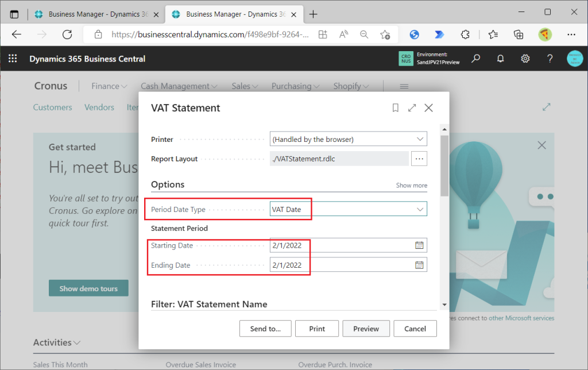Click the dialog scrollbar up arrow

(444, 129)
